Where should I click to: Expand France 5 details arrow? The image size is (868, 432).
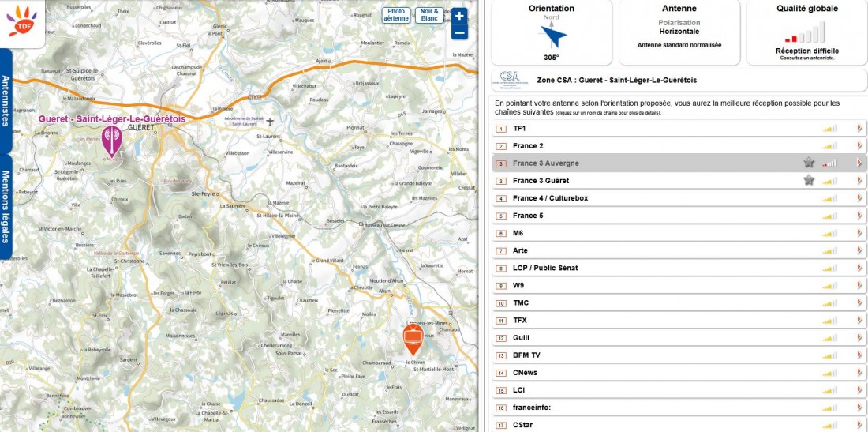pyautogui.click(x=859, y=216)
